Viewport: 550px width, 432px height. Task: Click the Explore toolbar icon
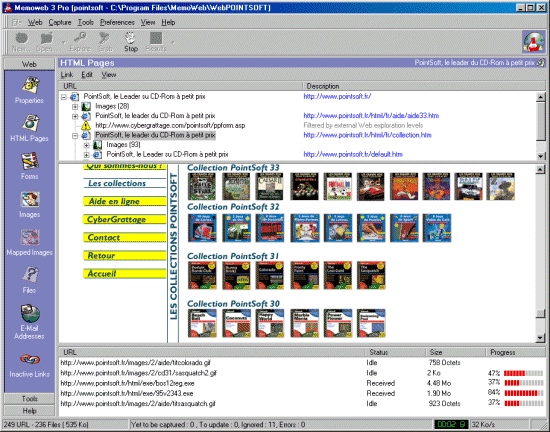click(x=80, y=38)
